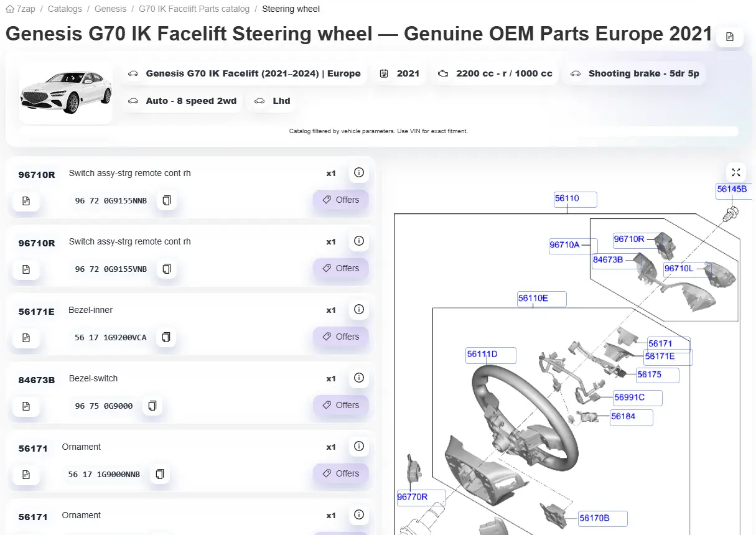Show info for Bezel-inner 56171E
Screen dimensions: 756x535
coord(358,310)
